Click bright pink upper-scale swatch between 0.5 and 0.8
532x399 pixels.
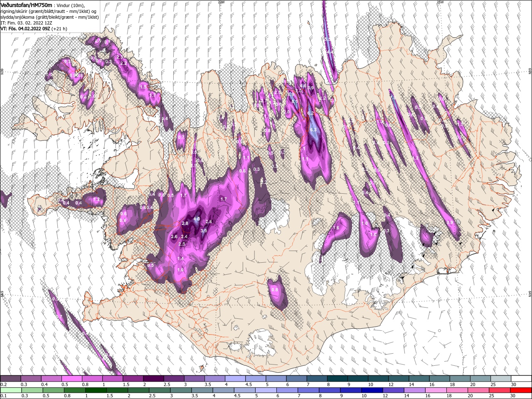(71, 379)
